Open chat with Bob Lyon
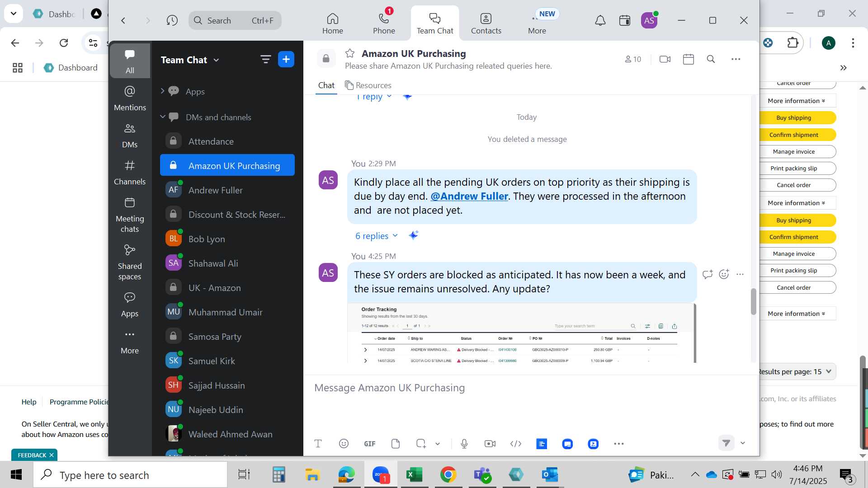The height and width of the screenshot is (488, 868). (x=227, y=239)
